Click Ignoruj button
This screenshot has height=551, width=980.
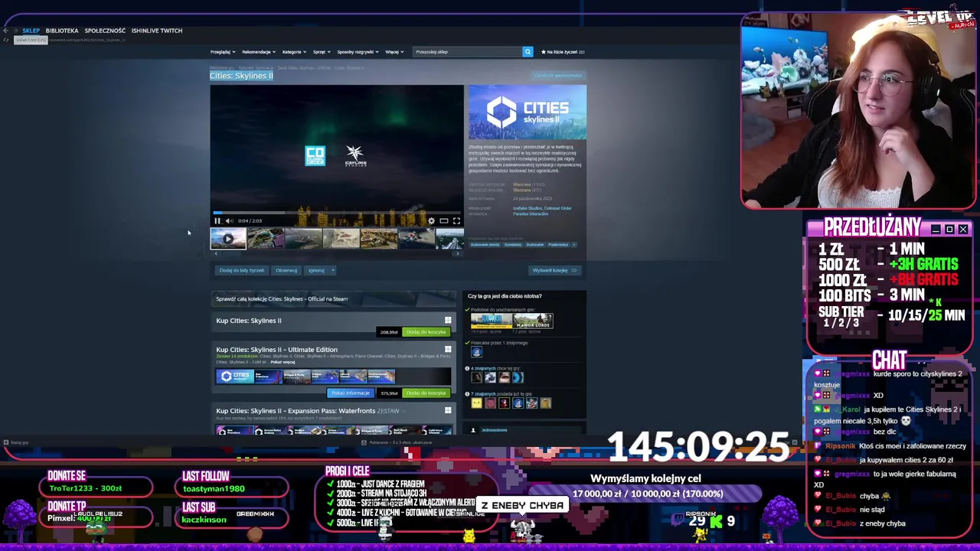[x=316, y=270]
